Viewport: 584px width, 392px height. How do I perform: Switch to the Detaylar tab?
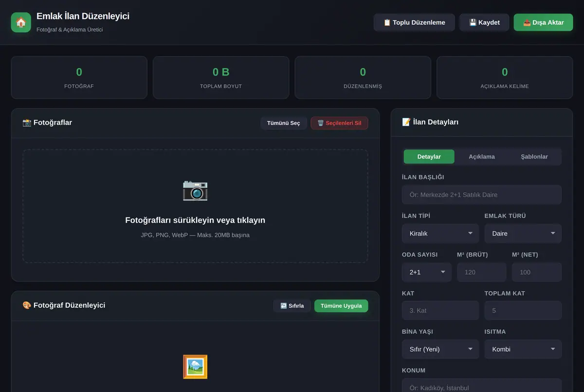[429, 157]
